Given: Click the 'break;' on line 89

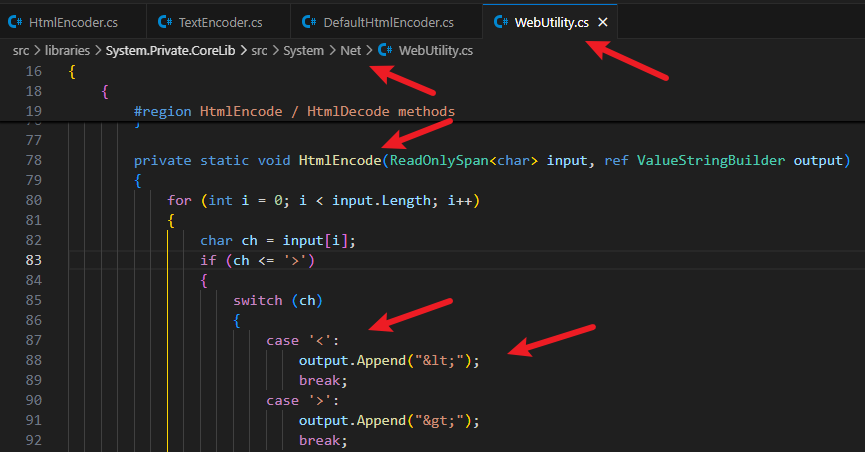Looking at the screenshot, I should tap(323, 380).
